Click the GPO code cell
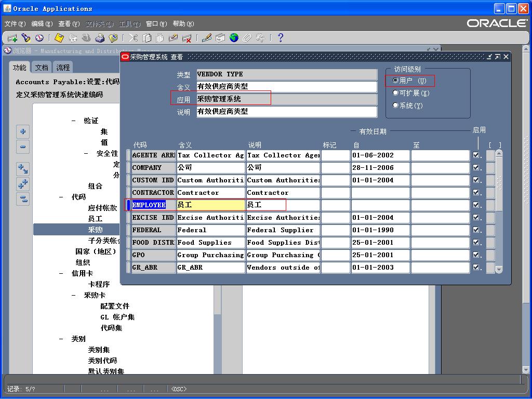Screen dimensions: 532x399 [154, 255]
